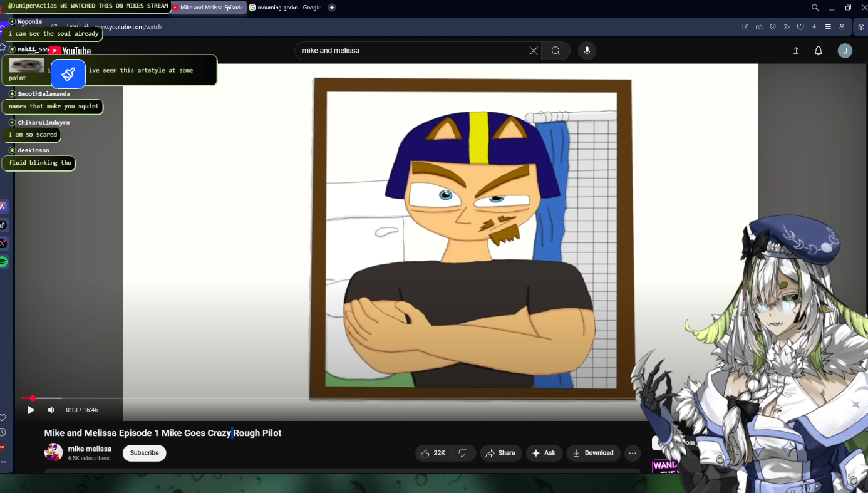Open sidebar three-dots more menu
868x493 pixels.
coord(3,462)
